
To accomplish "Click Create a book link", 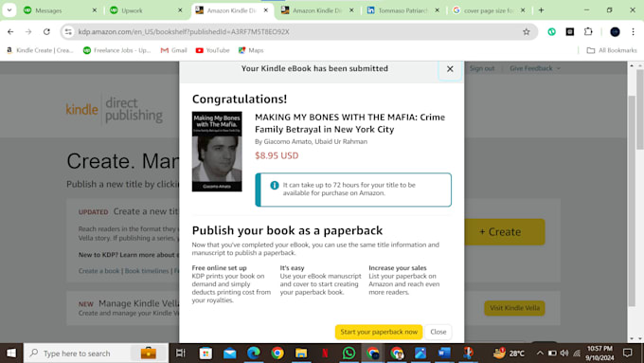I will 98,271.
